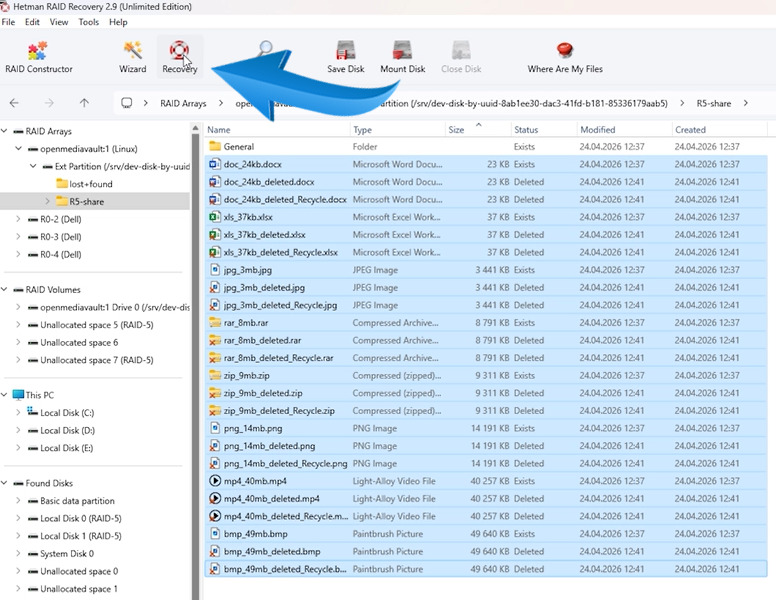Viewport: 776px width, 600px height.
Task: Select the png_14mb.png file icon
Action: pyautogui.click(x=214, y=428)
